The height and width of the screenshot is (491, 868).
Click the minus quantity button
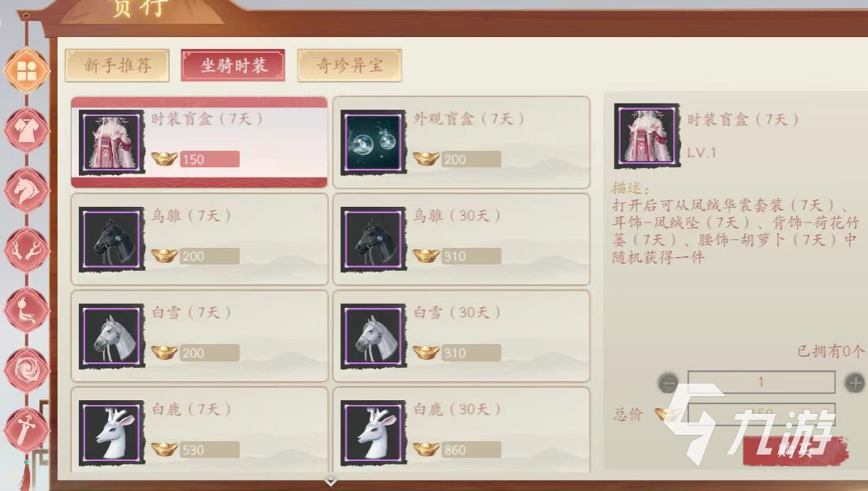tap(668, 383)
